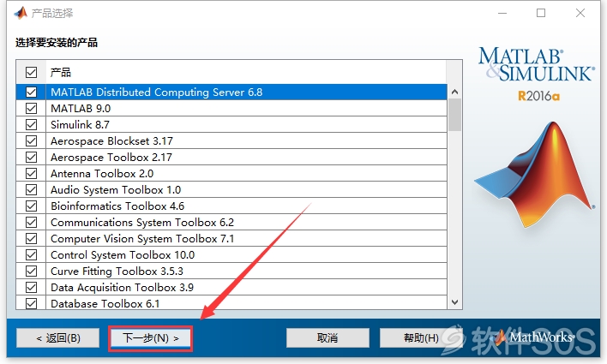Screen dimensions: 607x364
Task: Select the Aerospace Toolbox 2.17 row text
Action: click(111, 157)
